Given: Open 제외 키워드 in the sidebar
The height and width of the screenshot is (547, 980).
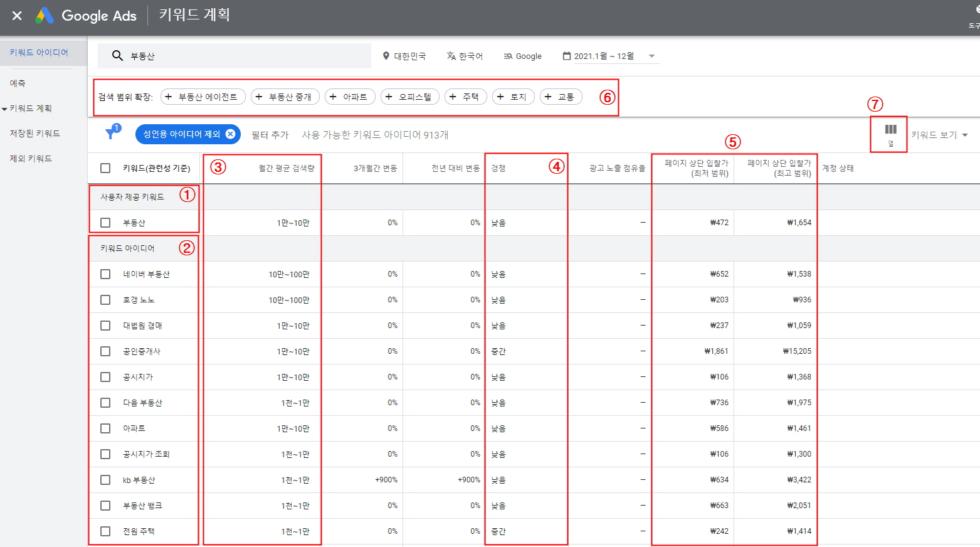Looking at the screenshot, I should (x=31, y=158).
